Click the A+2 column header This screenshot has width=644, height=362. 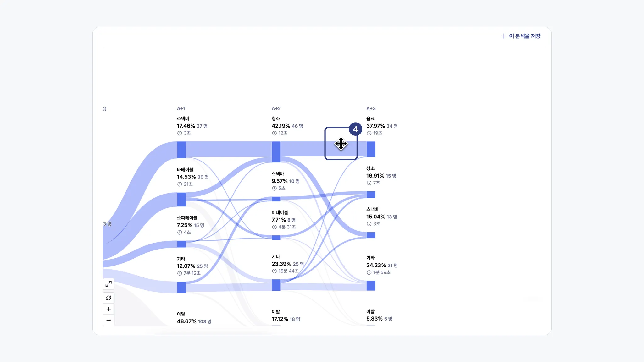click(276, 108)
